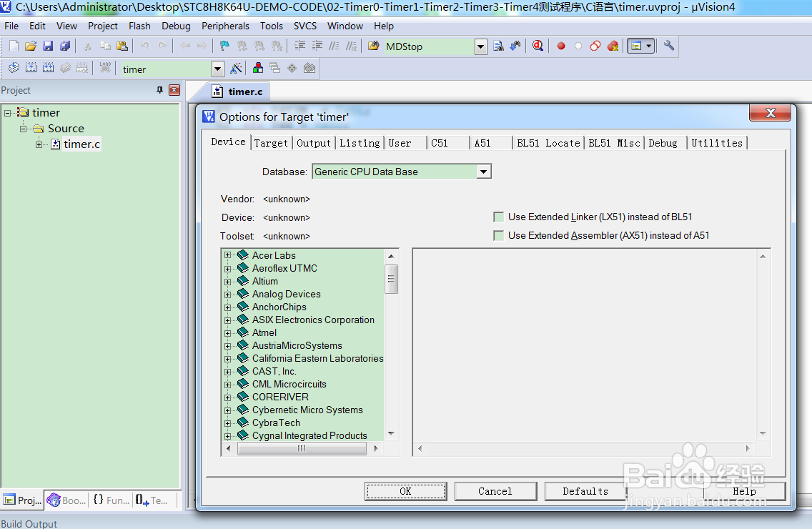Click the Open file folder icon
This screenshot has width=812, height=529.
click(31, 46)
